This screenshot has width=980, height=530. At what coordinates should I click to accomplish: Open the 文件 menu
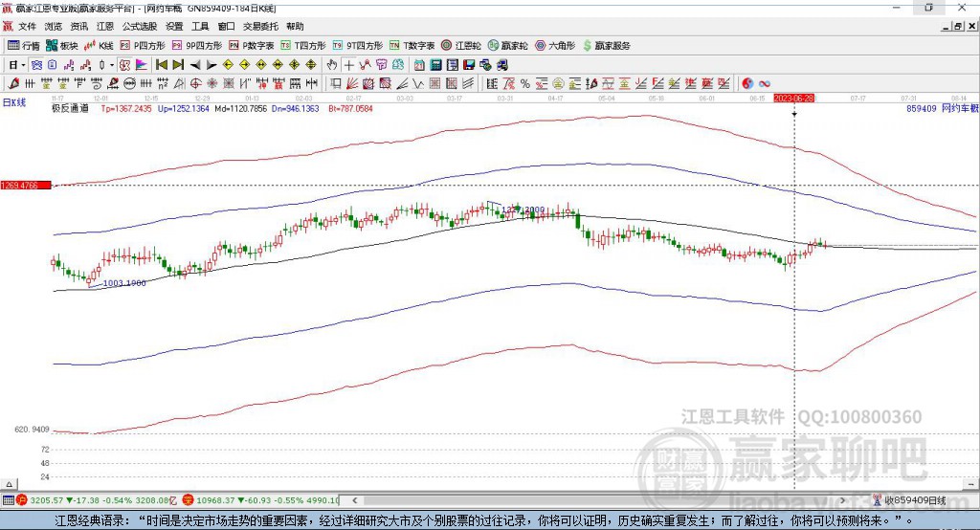pos(27,26)
